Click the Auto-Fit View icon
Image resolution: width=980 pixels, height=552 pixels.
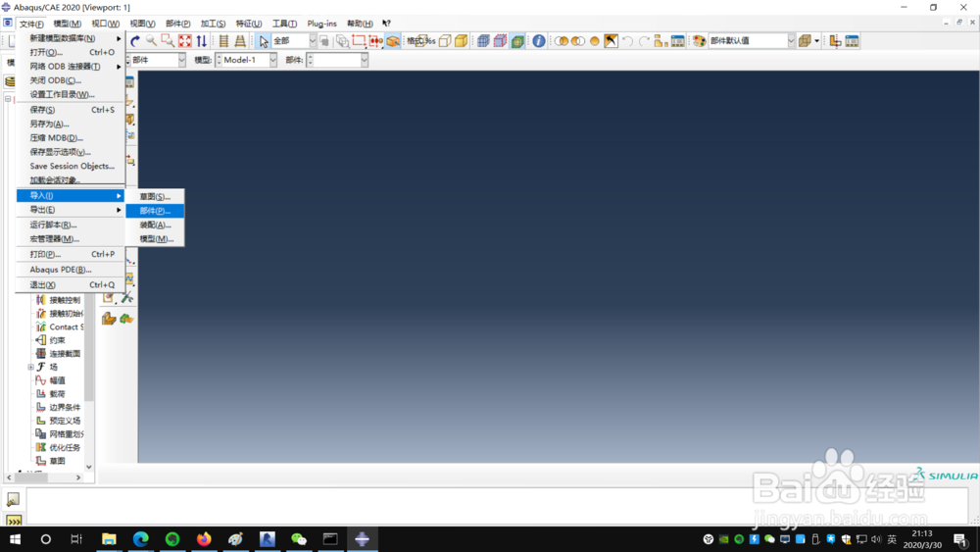[x=185, y=41]
